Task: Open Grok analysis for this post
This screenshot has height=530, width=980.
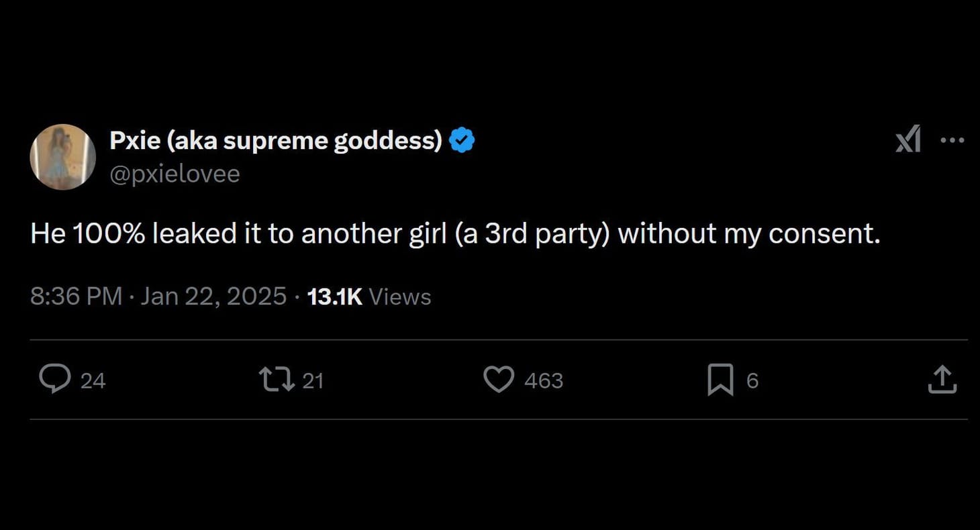Action: 908,140
